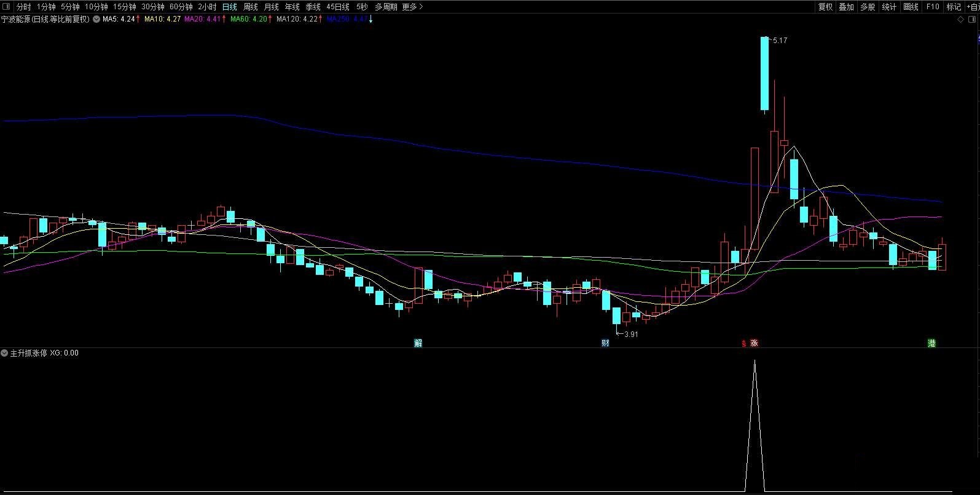This screenshot has width=980, height=495.
Task: Click the 5.17 high price label
Action: (x=780, y=41)
